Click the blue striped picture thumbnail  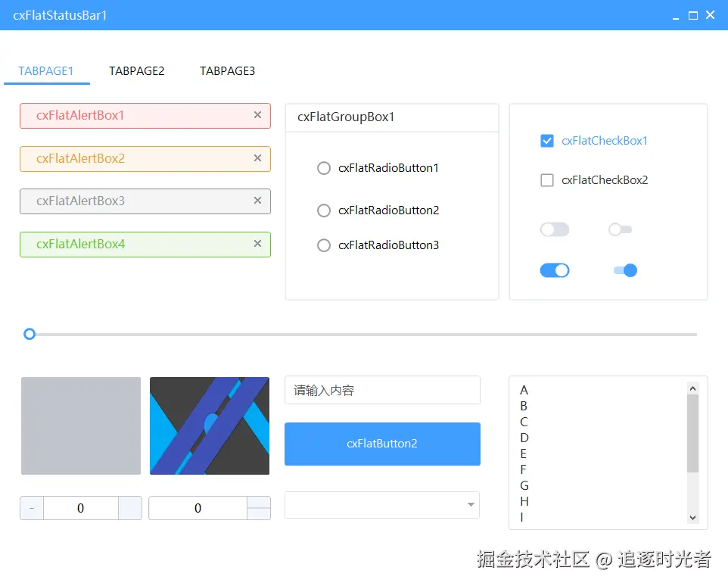coord(210,425)
